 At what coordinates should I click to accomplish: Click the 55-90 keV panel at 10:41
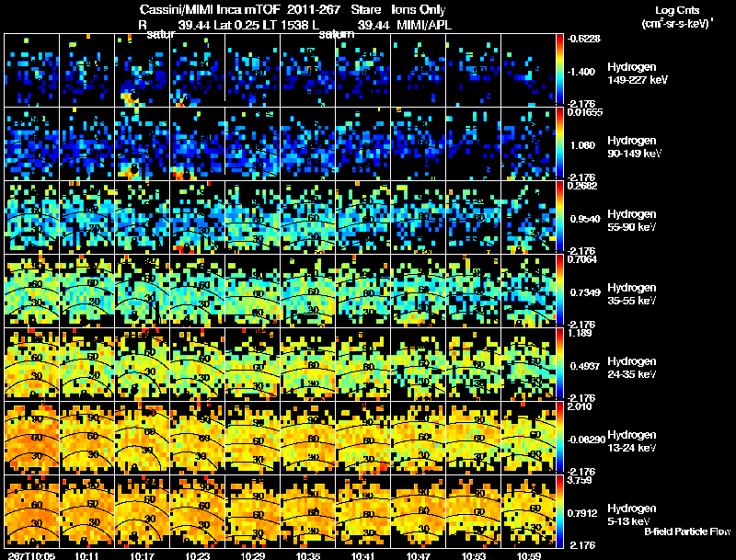[362, 217]
